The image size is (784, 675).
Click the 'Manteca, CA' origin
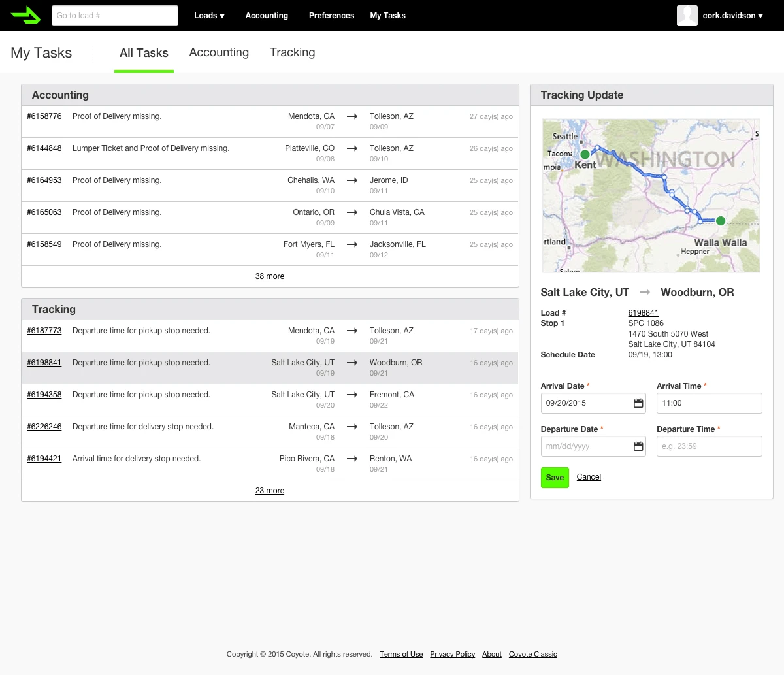tap(312, 427)
